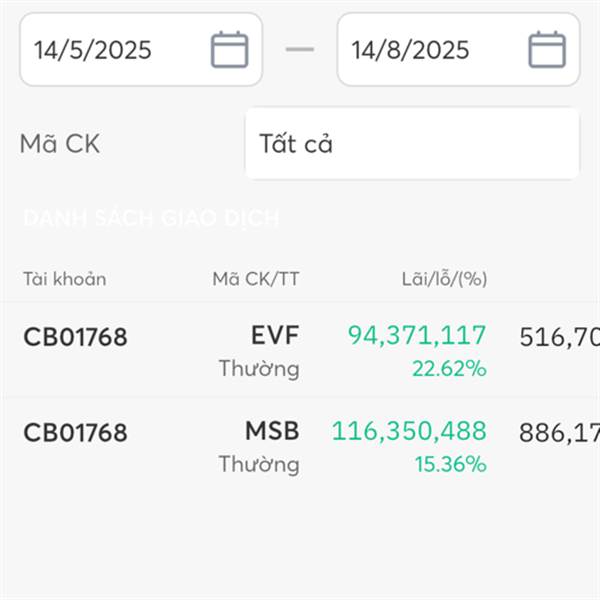600x600 pixels.
Task: Open the Mã CK 'Tất cả' dropdown
Action: (x=412, y=144)
